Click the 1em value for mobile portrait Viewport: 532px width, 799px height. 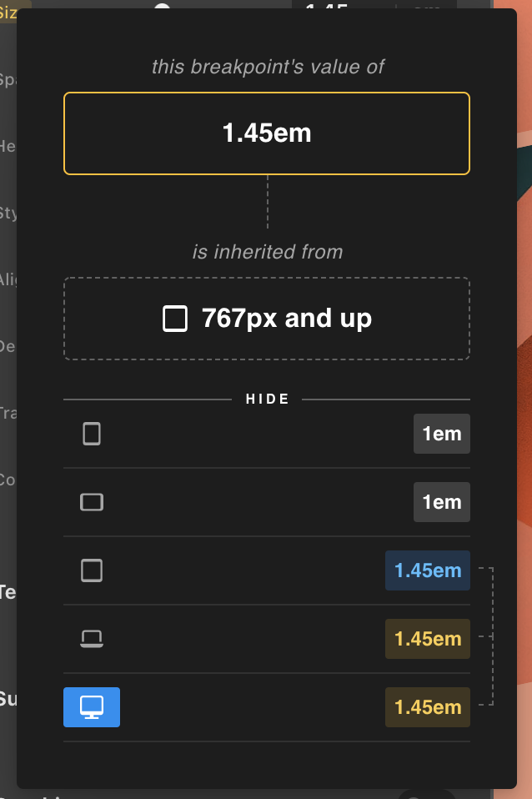pyautogui.click(x=441, y=434)
